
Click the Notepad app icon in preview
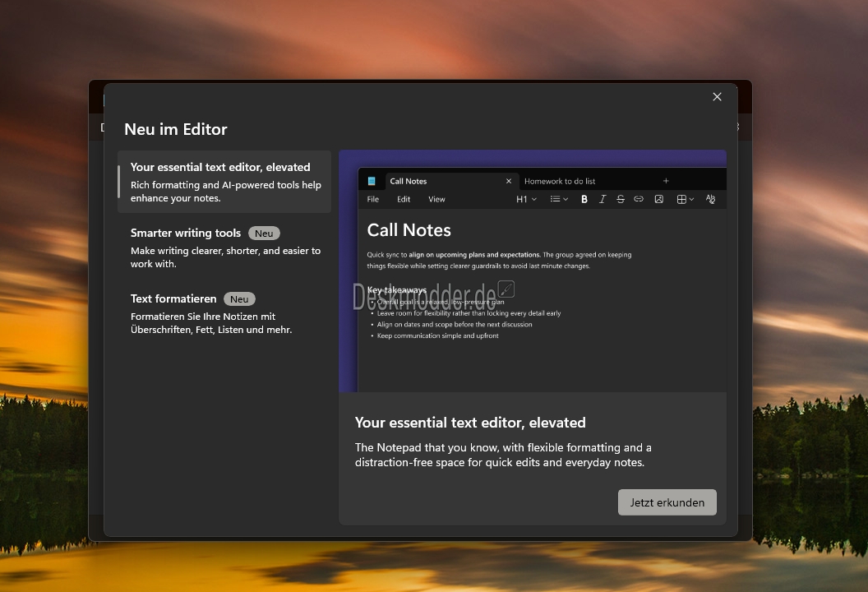(372, 181)
